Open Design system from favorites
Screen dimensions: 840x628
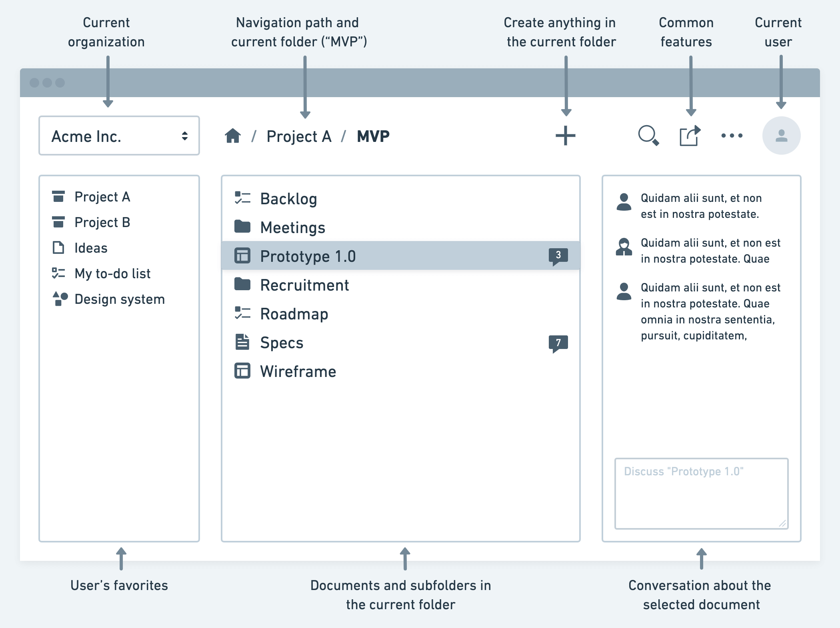click(119, 299)
